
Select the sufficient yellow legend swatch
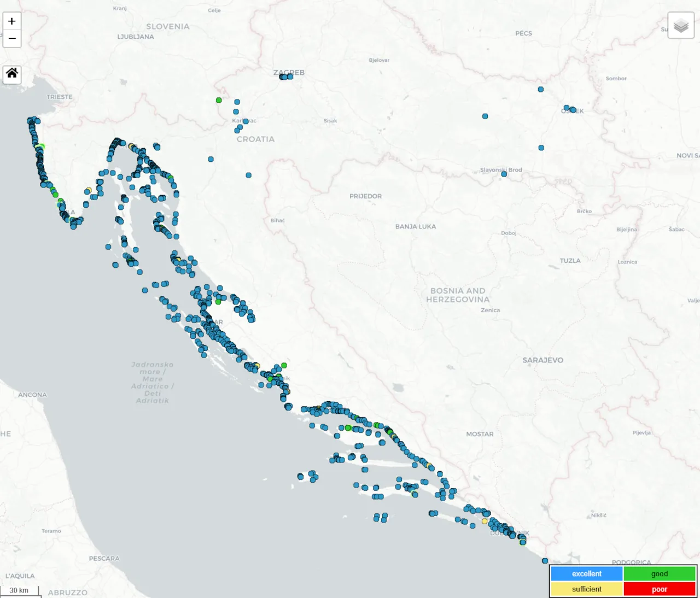(x=587, y=589)
